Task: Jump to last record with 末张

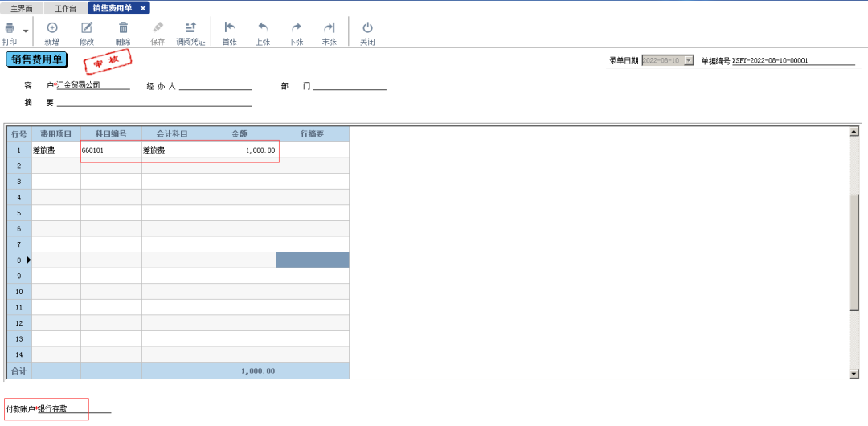Action: click(x=329, y=28)
